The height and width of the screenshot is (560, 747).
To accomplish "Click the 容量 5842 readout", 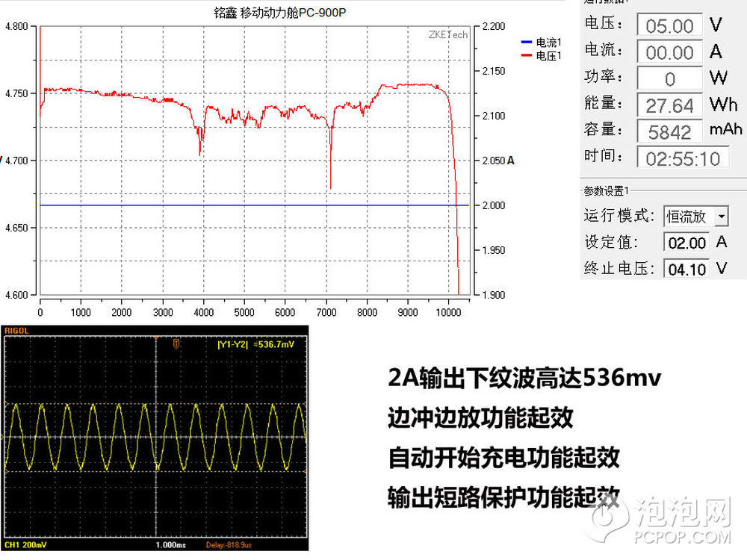I will click(x=670, y=132).
